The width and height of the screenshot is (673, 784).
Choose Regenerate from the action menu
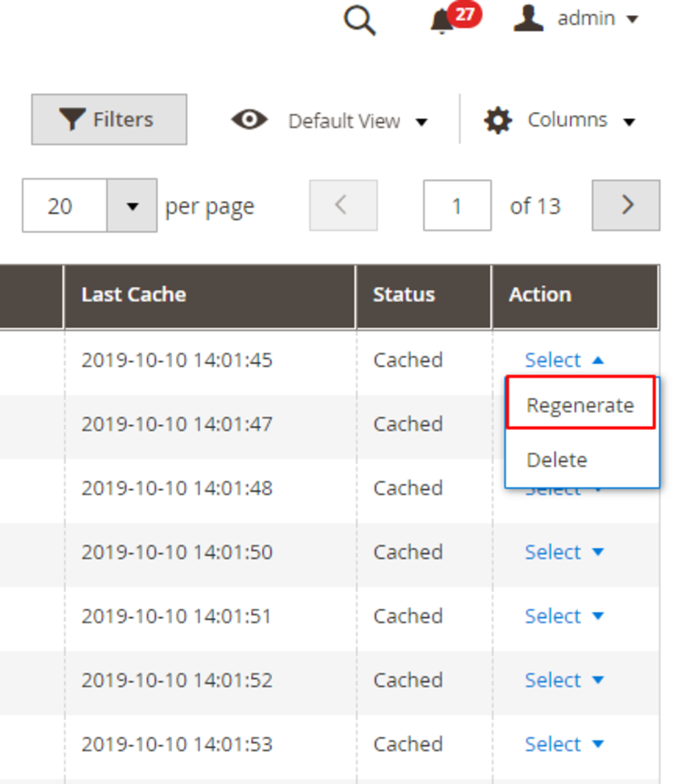tap(580, 405)
